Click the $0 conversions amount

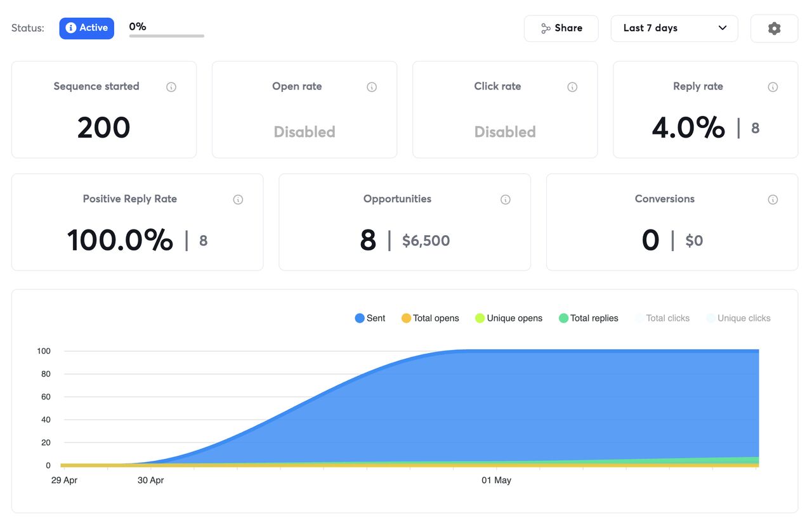pyautogui.click(x=694, y=241)
